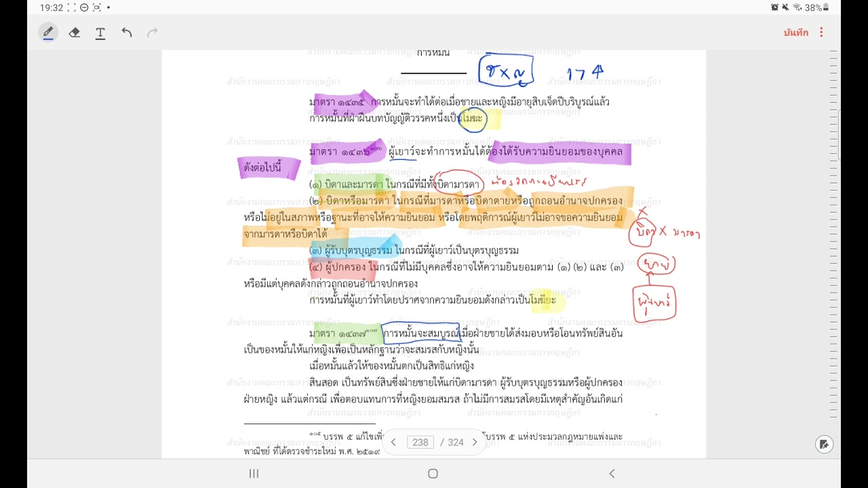Tap the alarm status icon
Image resolution: width=868 pixels, height=488 pixels.
click(x=774, y=7)
